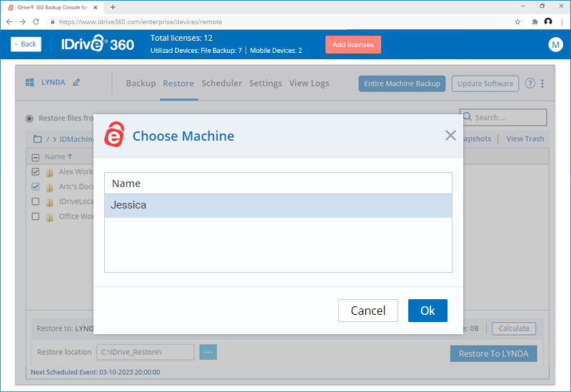Click the Office Work folder icon
This screenshot has height=392, width=571.
[x=49, y=217]
